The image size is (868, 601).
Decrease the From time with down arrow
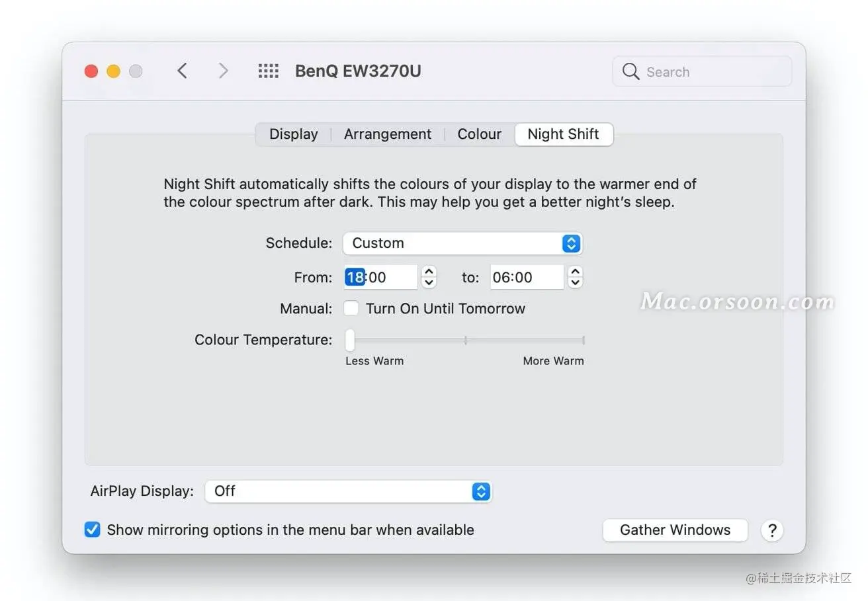429,283
